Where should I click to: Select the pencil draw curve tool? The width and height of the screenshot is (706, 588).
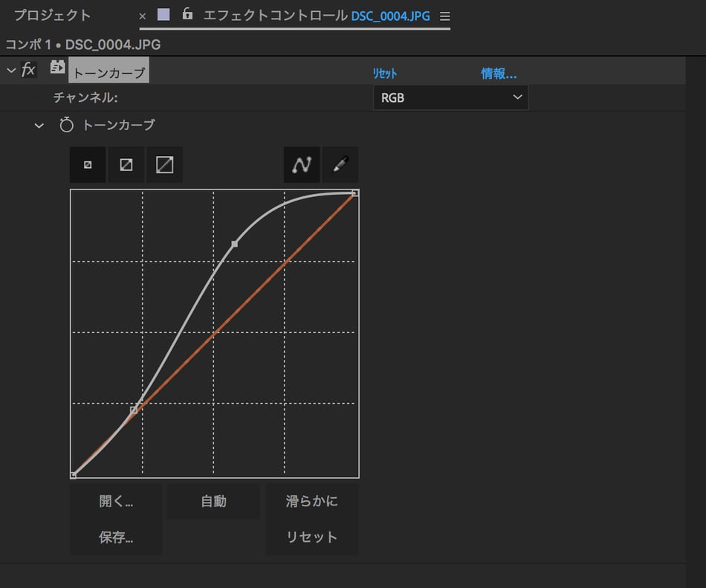click(340, 165)
